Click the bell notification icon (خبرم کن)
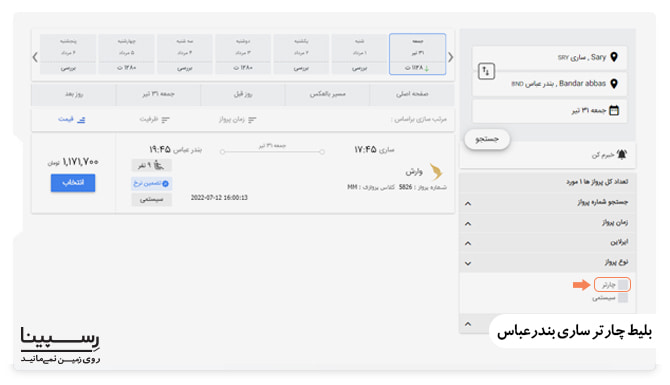Screen dimensions: 670x385 pos(622,154)
